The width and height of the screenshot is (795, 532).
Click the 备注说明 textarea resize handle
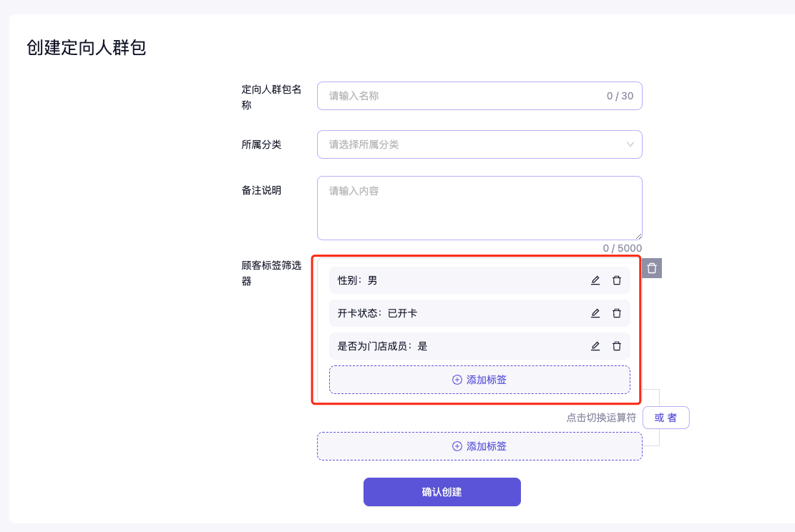pyautogui.click(x=638, y=236)
